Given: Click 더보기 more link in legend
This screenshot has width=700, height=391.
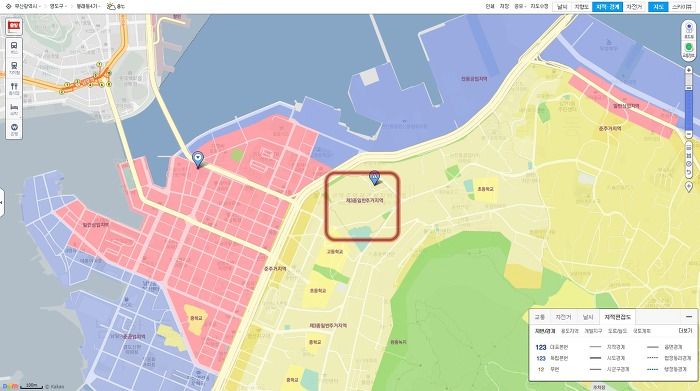Looking at the screenshot, I should tap(685, 331).
